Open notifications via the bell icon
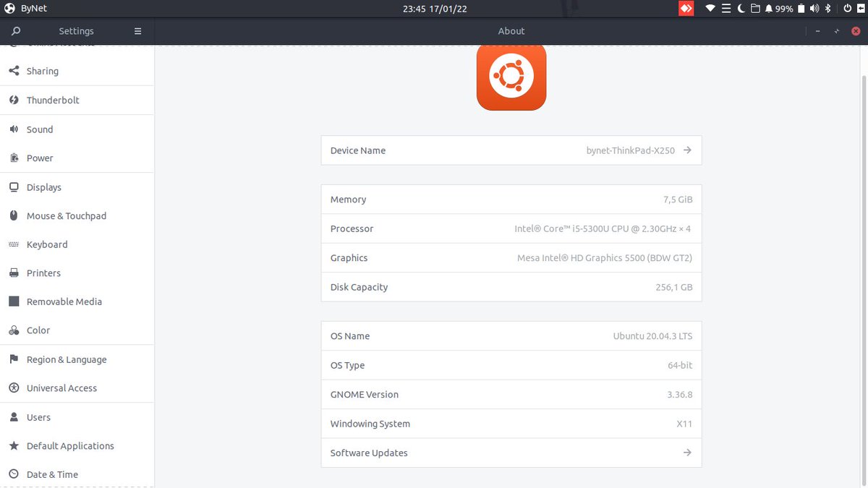This screenshot has width=868, height=488. click(x=769, y=9)
